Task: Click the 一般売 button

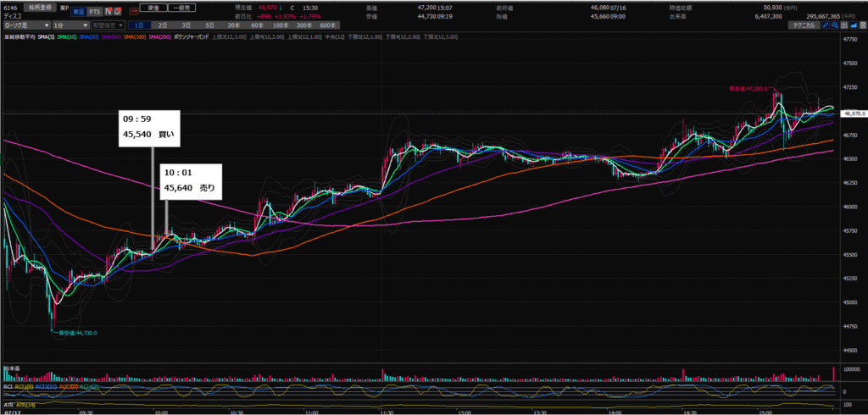Action: pos(180,9)
